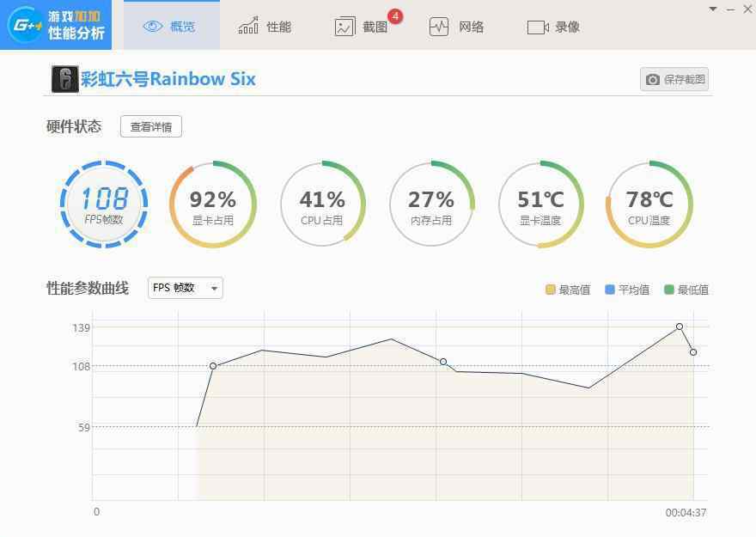
Task: Switch to the 网络 network tab
Action: point(456,27)
